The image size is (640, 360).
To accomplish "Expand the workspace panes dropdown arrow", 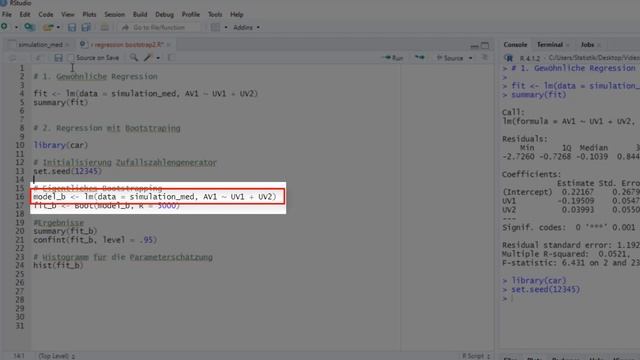I will pos(226,27).
